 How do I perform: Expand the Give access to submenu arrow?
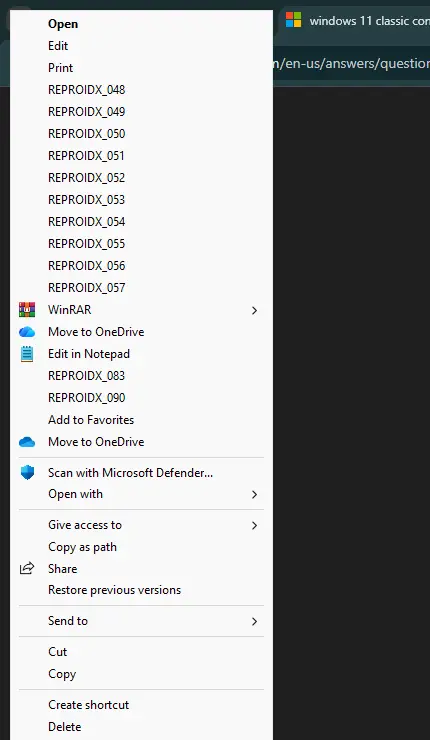pos(254,525)
